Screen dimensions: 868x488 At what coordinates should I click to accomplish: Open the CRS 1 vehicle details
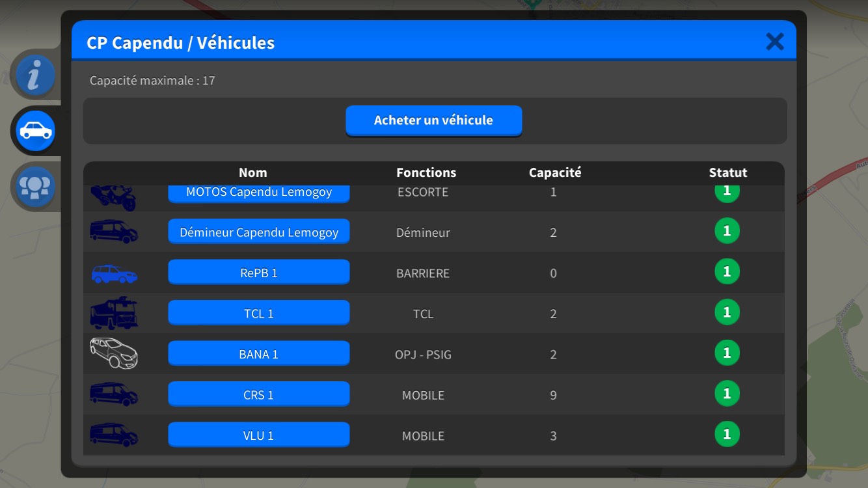tap(259, 395)
